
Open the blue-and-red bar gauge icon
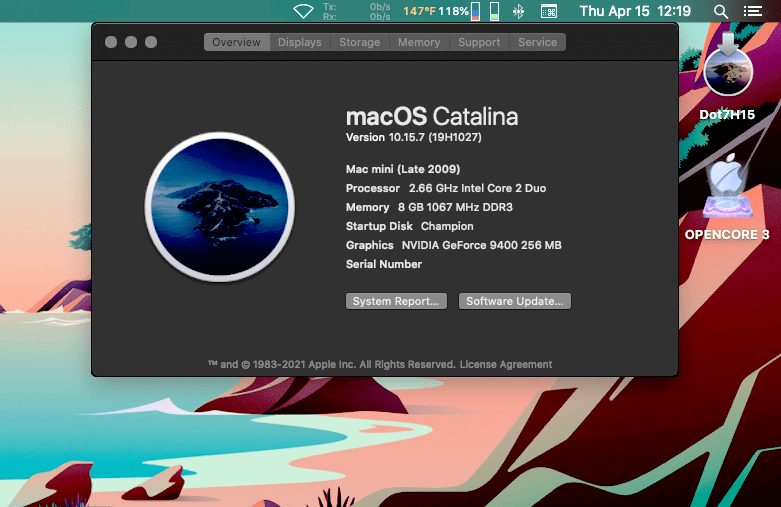click(x=476, y=11)
